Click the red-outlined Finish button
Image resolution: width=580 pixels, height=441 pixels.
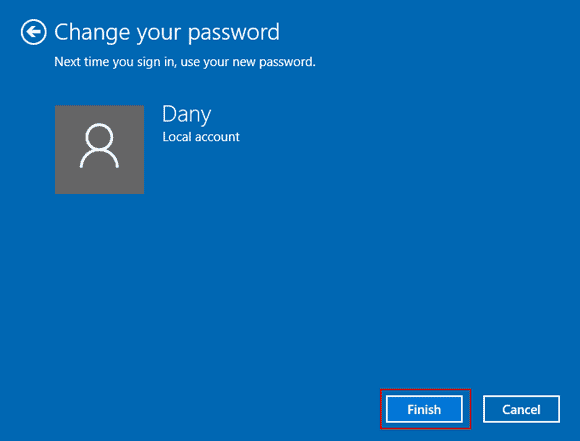coord(424,409)
